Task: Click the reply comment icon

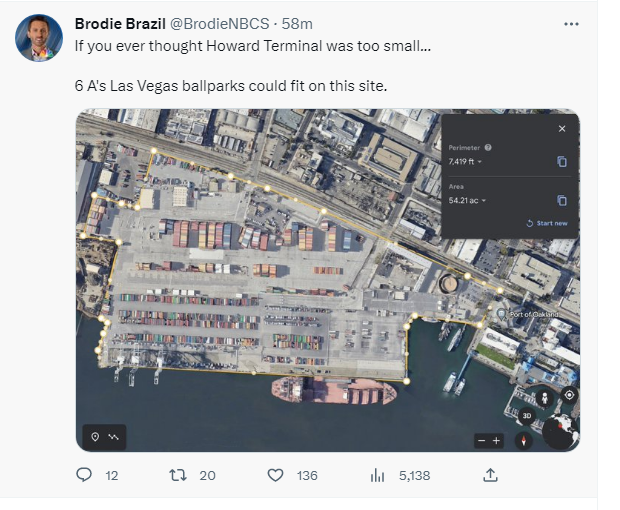Action: tap(85, 476)
